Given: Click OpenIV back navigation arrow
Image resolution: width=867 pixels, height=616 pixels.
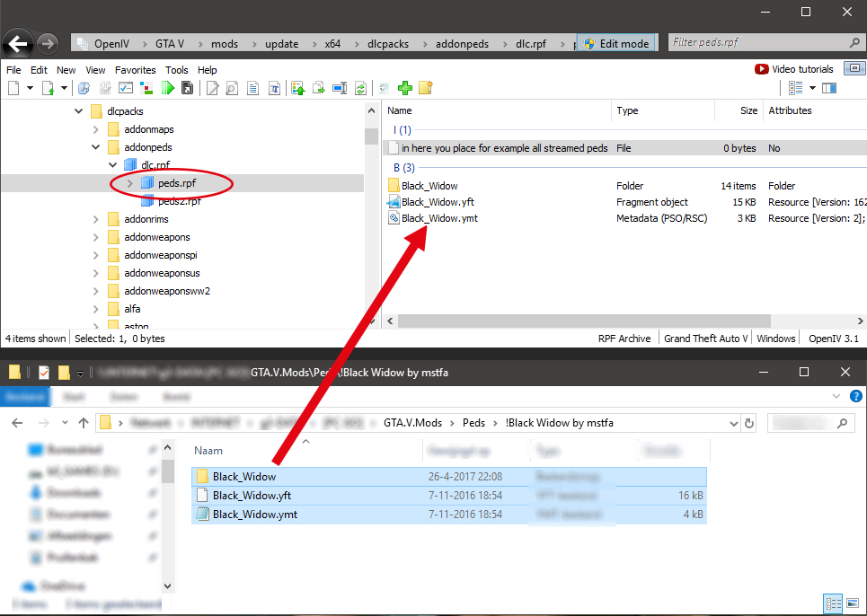Looking at the screenshot, I should pos(18,44).
